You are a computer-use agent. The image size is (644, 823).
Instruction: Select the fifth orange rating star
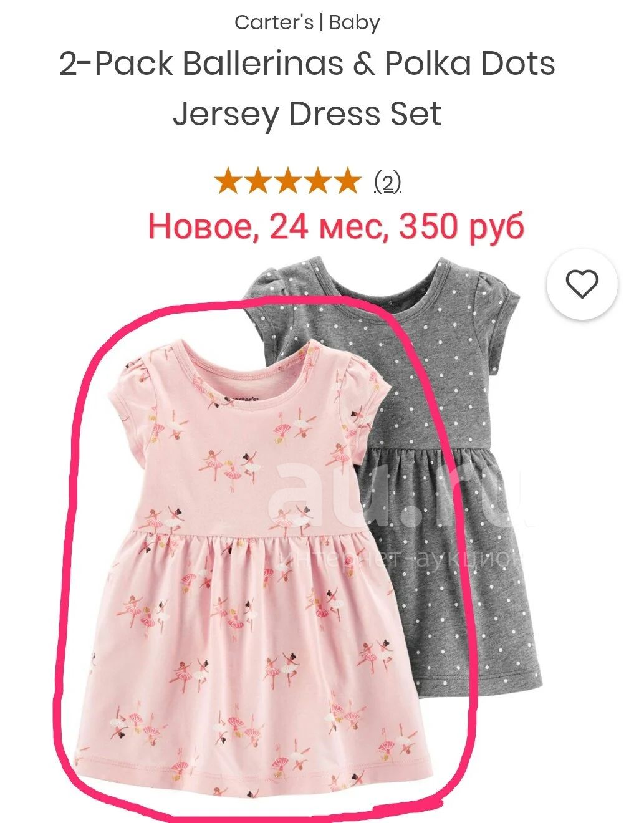(346, 181)
